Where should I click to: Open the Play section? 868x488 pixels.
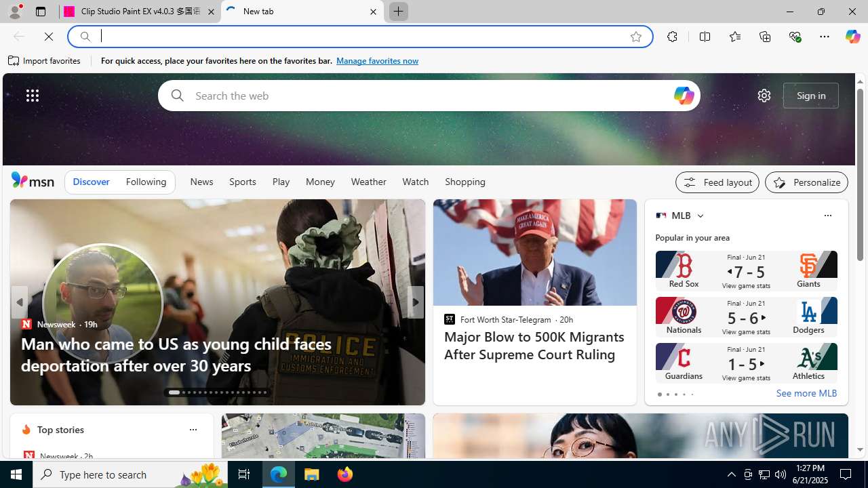(281, 182)
